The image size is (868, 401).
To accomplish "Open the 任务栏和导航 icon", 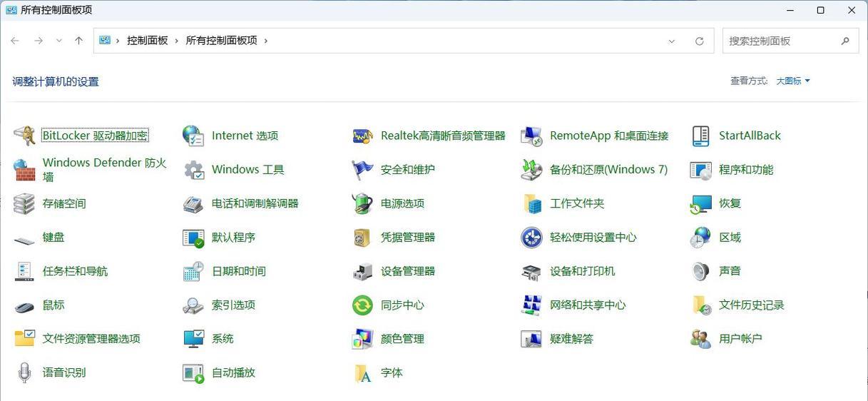I will point(24,271).
